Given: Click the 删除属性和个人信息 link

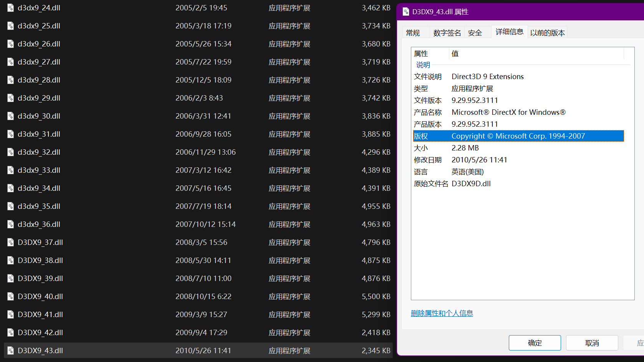Looking at the screenshot, I should click(442, 313).
